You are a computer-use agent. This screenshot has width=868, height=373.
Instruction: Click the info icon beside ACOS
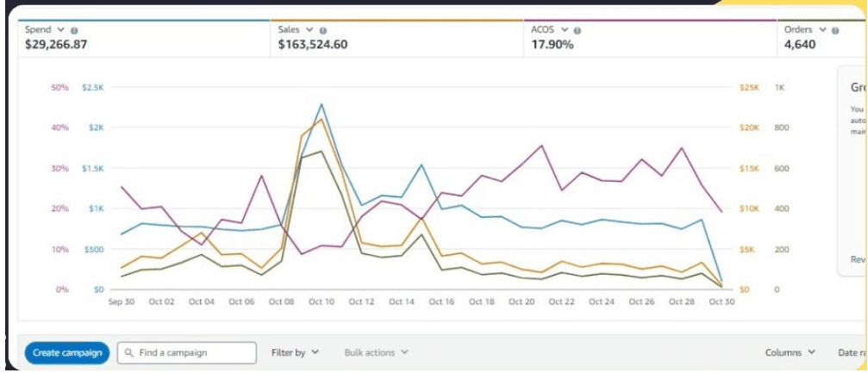577,30
